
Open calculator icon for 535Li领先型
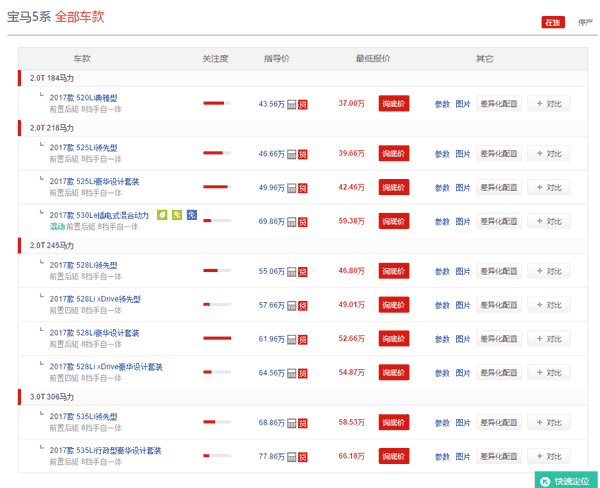click(292, 423)
